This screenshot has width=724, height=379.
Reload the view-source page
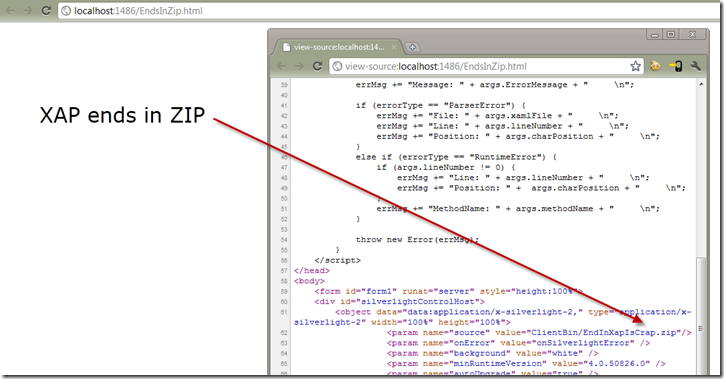click(x=317, y=66)
